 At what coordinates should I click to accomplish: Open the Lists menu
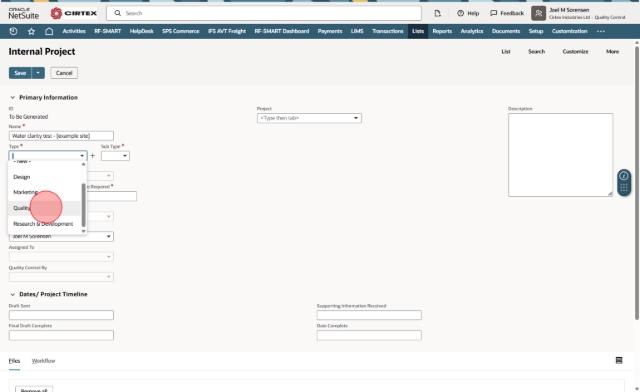[418, 31]
